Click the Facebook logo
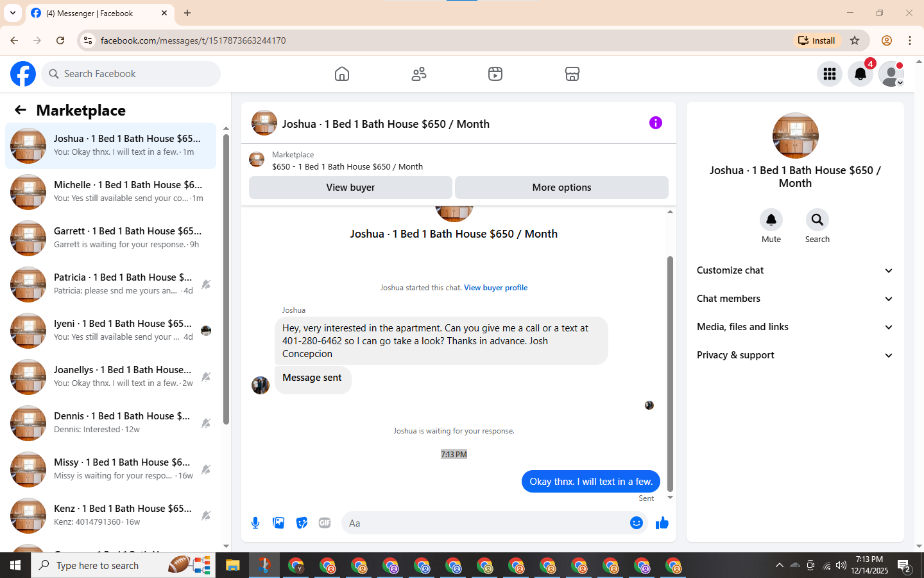 [23, 74]
